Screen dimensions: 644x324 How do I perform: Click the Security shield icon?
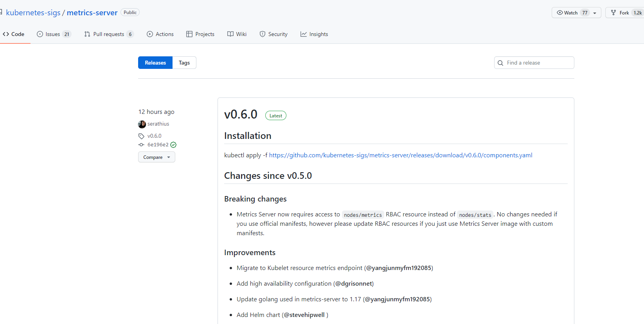263,34
